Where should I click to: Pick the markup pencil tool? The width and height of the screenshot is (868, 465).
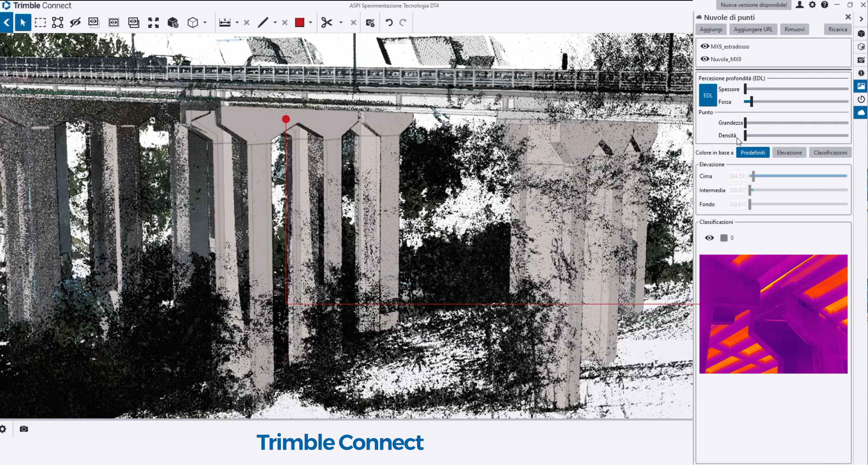(x=263, y=23)
